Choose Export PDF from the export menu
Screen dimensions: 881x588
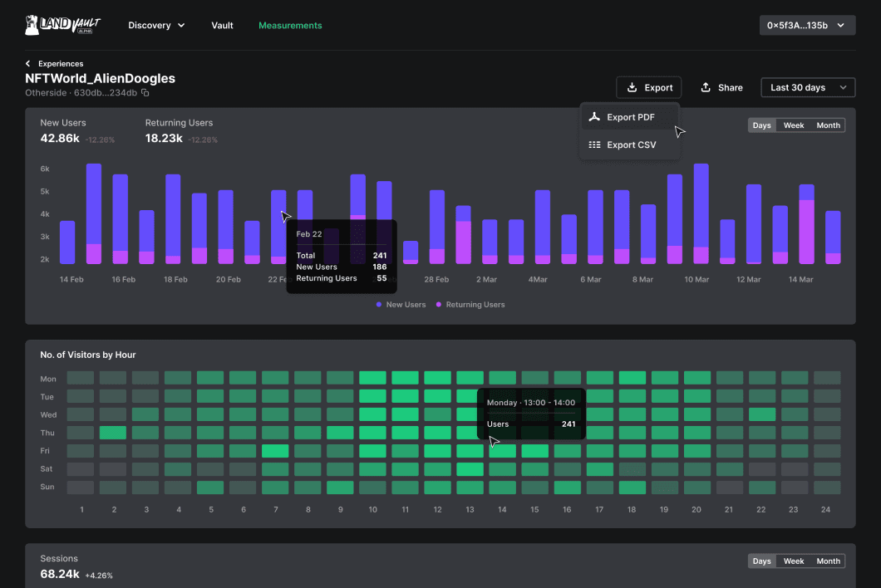point(629,117)
